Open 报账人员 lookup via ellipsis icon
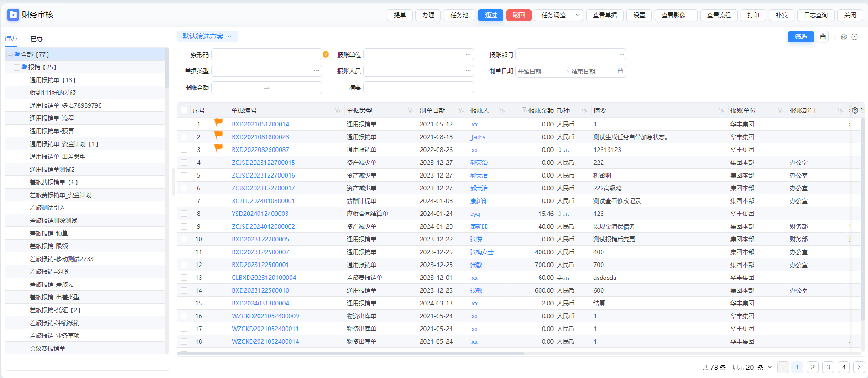 [x=469, y=71]
